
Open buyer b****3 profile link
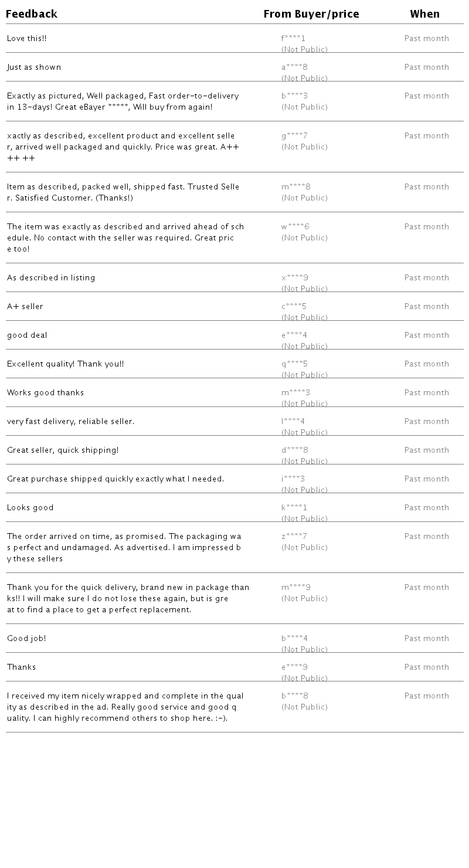pyautogui.click(x=294, y=96)
